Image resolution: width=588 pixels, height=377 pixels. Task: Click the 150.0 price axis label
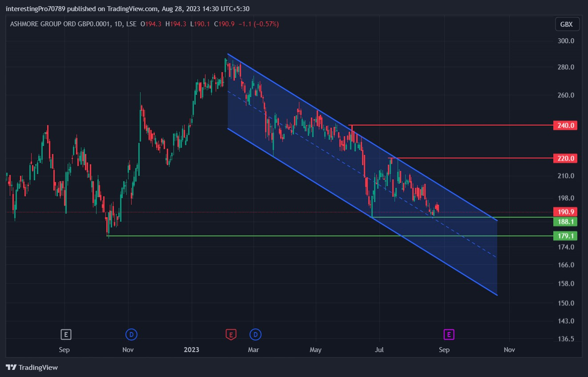[566, 303]
